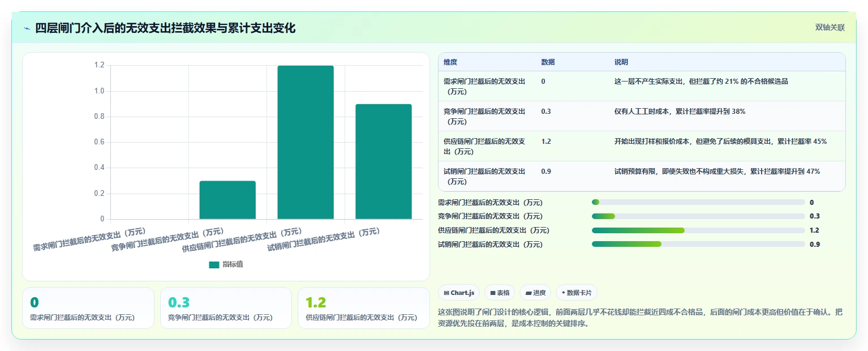Click the 数据卡片 tag
Viewport: 868px width, 351px height.
(x=577, y=293)
